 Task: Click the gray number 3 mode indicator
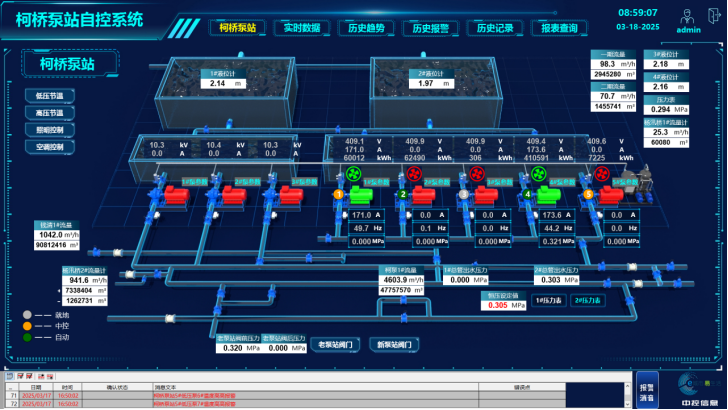tap(464, 194)
